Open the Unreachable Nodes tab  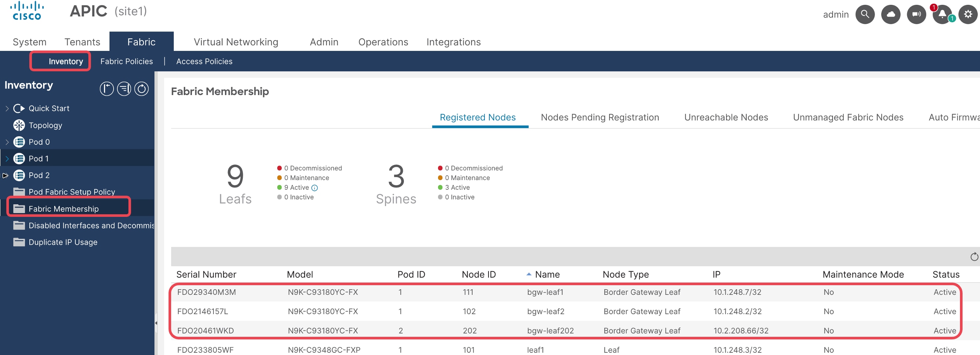tap(726, 117)
